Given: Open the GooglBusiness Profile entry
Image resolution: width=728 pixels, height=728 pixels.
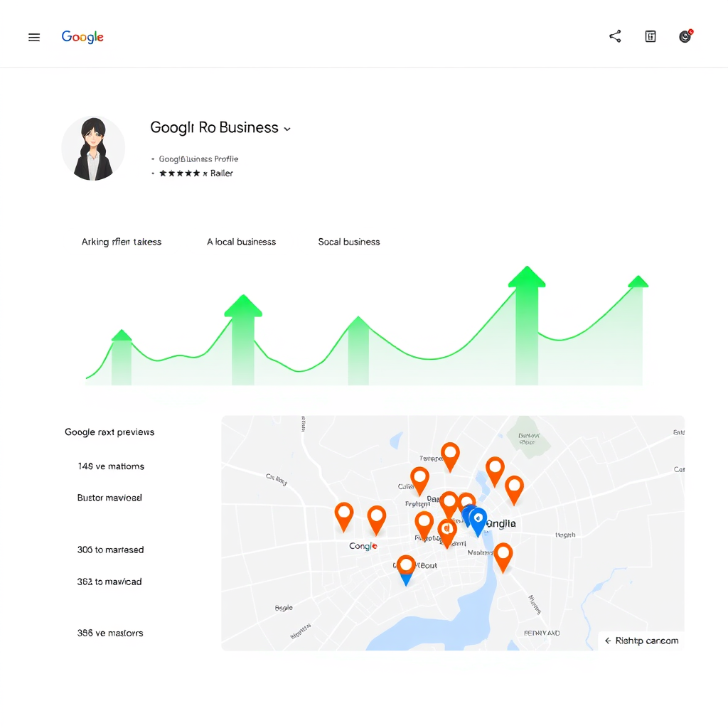Looking at the screenshot, I should (199, 159).
